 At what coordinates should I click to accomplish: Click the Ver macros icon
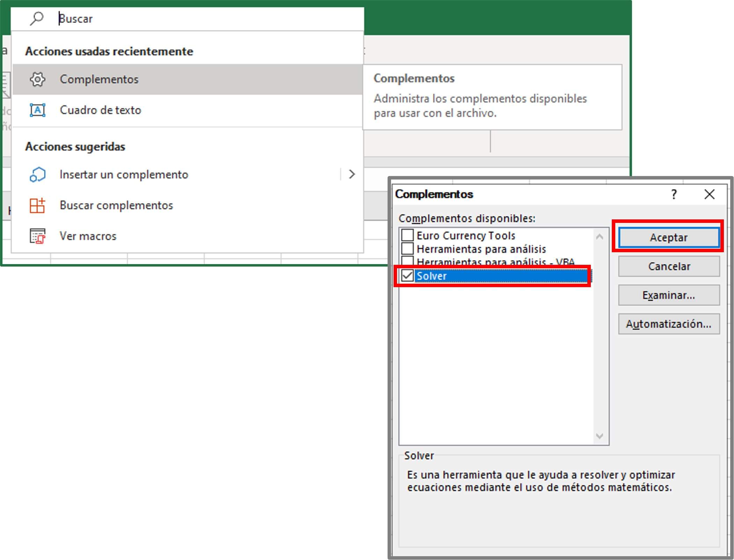click(38, 236)
